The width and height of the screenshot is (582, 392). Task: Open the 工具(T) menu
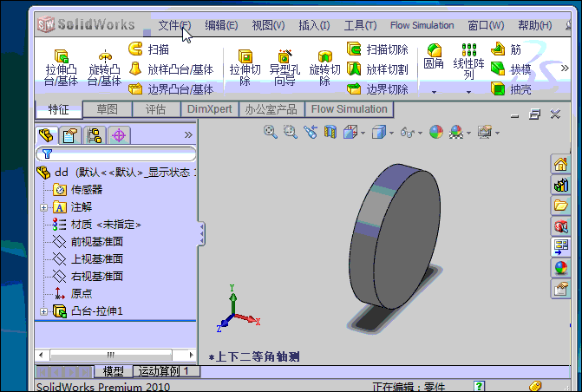(360, 25)
